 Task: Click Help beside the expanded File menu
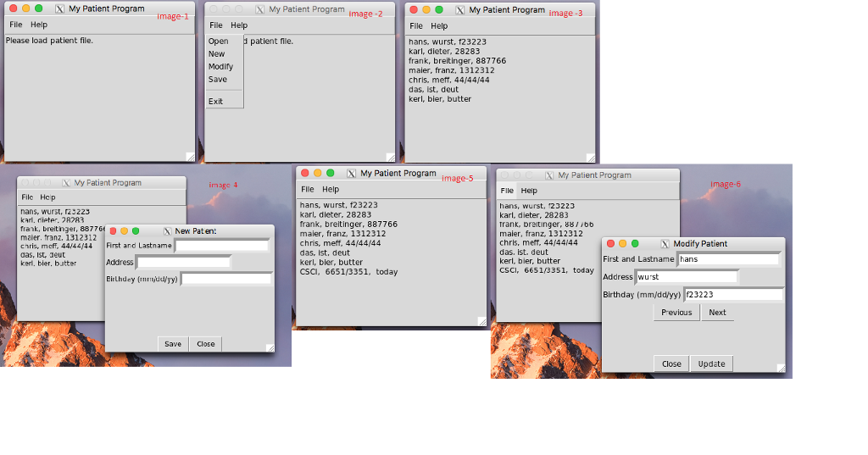[239, 25]
